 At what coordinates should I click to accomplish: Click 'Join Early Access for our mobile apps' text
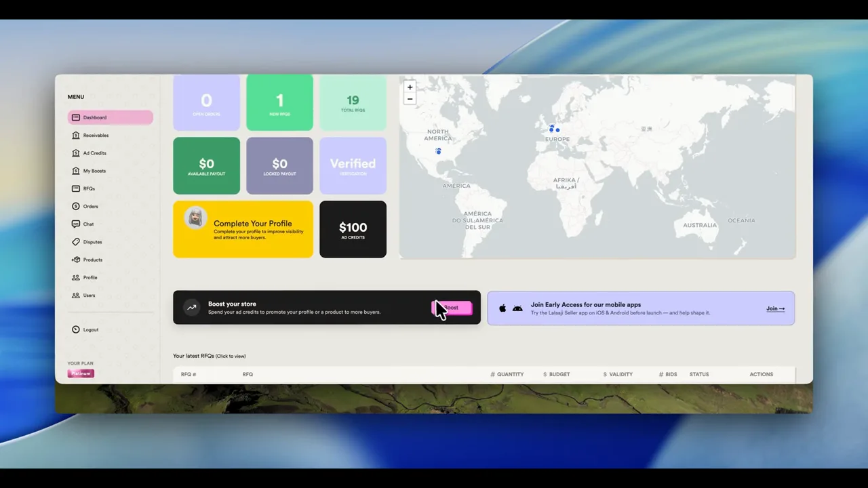586,305
